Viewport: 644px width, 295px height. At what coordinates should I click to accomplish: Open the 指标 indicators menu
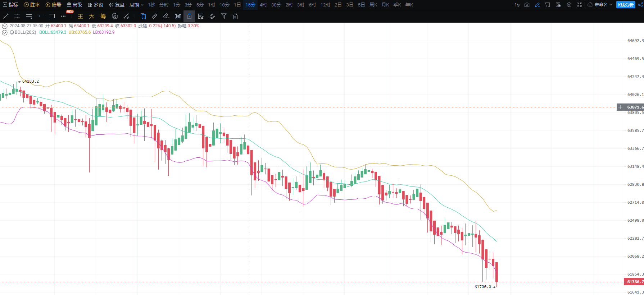(10, 5)
